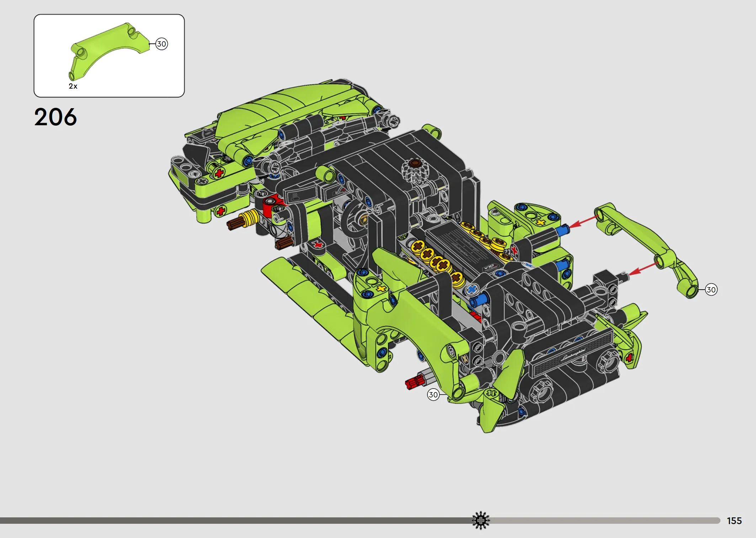Image resolution: width=756 pixels, height=538 pixels.
Task: Click the dark gear on top of chassis
Action: [415, 170]
